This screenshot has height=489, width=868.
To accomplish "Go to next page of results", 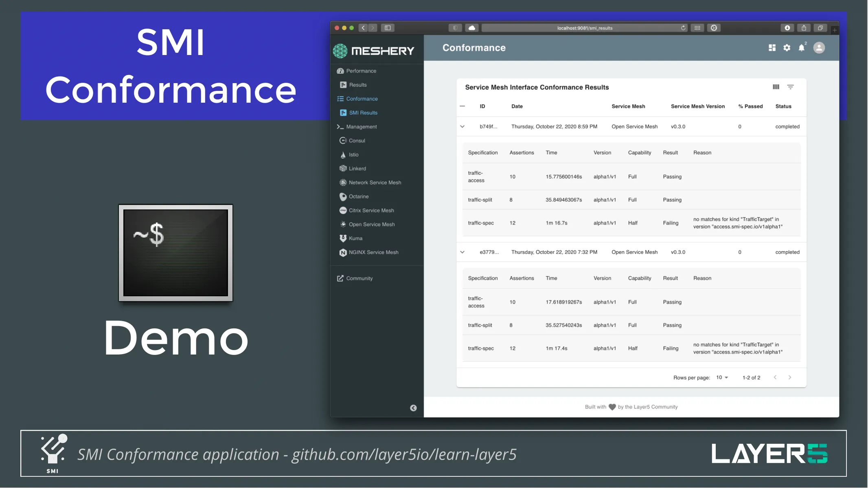I will tap(790, 378).
